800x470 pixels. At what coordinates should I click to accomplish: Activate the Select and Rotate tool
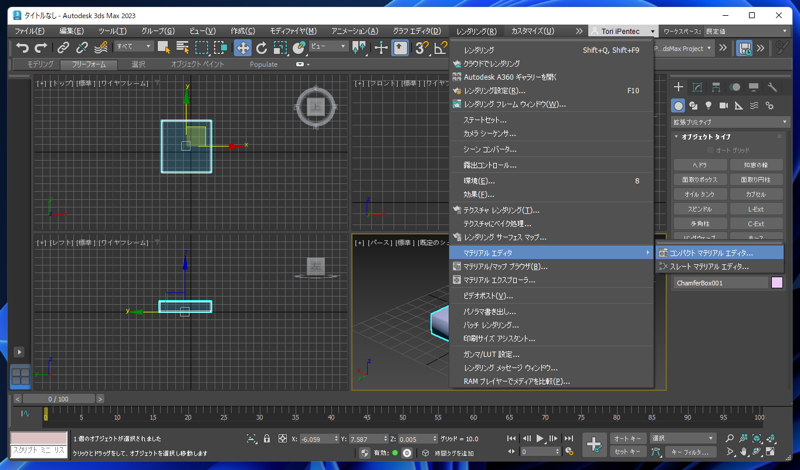tap(262, 48)
